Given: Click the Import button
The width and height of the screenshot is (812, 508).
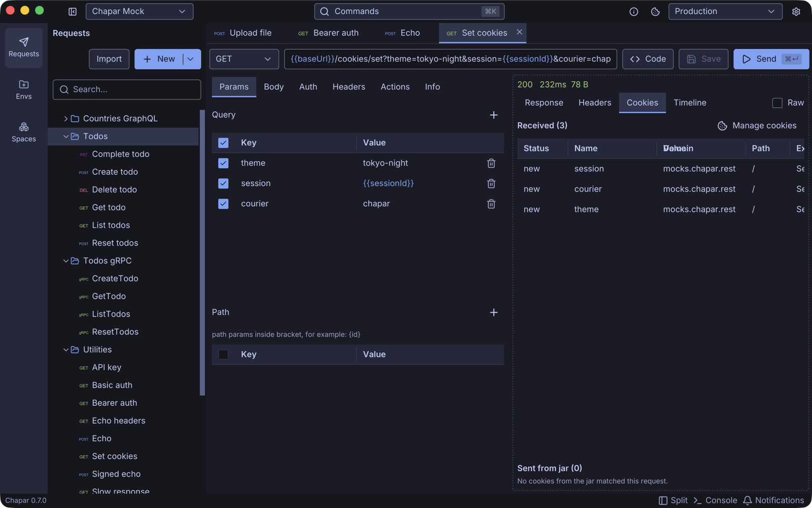Looking at the screenshot, I should click(109, 59).
